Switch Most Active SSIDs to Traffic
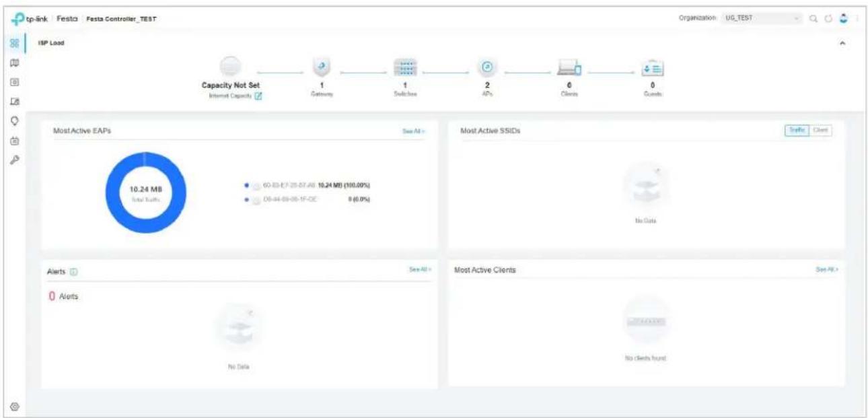Viewport: 868px width, 418px height. [797, 131]
